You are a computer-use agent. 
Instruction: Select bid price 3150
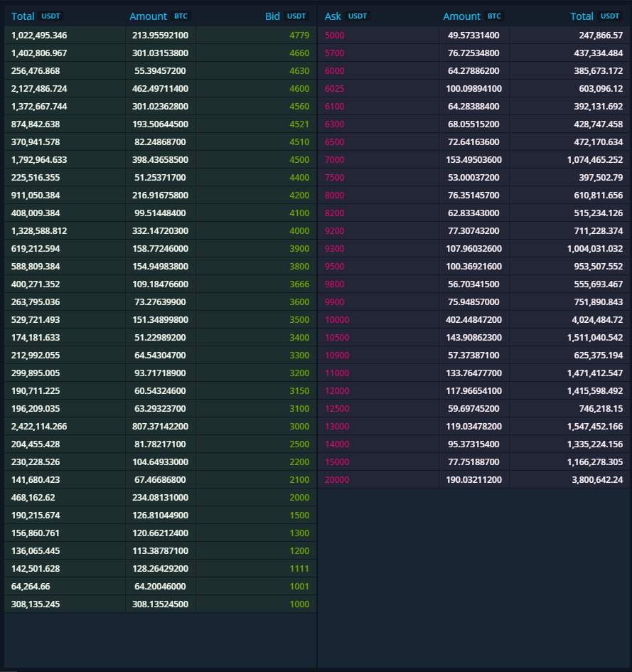tap(299, 391)
